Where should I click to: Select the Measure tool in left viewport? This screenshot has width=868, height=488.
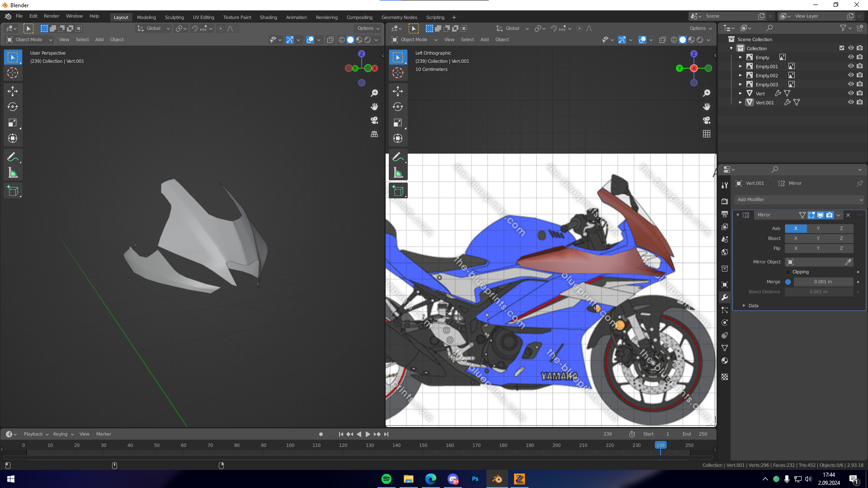click(x=13, y=173)
